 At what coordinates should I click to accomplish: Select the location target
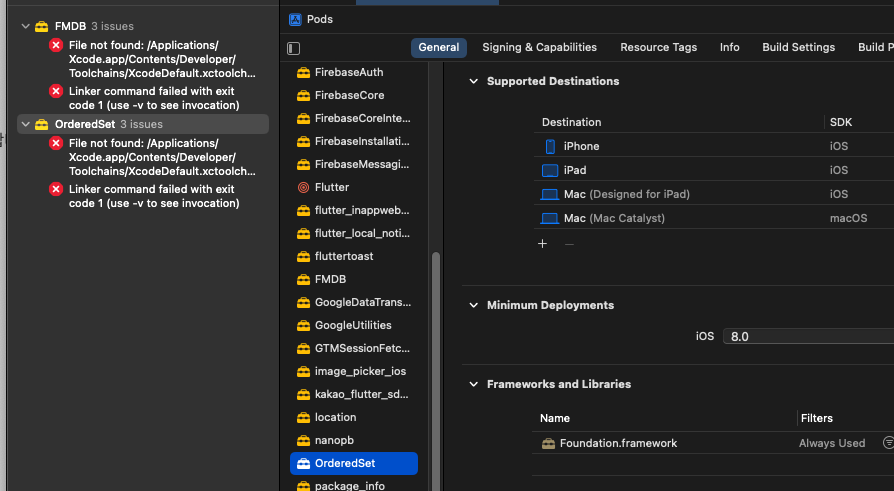pyautogui.click(x=354, y=417)
